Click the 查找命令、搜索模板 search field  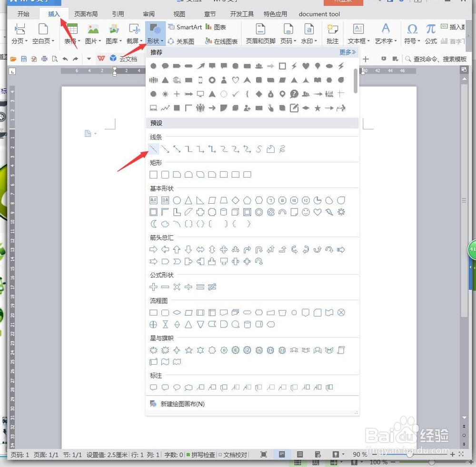coord(436,59)
